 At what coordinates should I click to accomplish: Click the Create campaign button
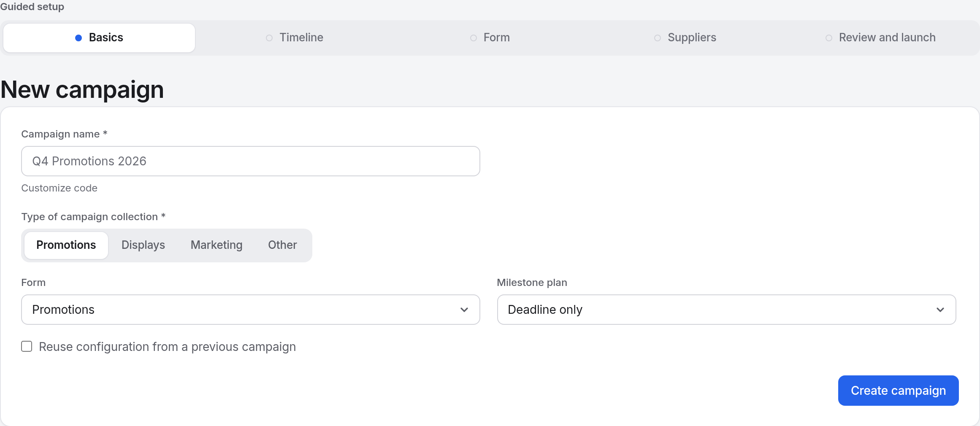898,391
